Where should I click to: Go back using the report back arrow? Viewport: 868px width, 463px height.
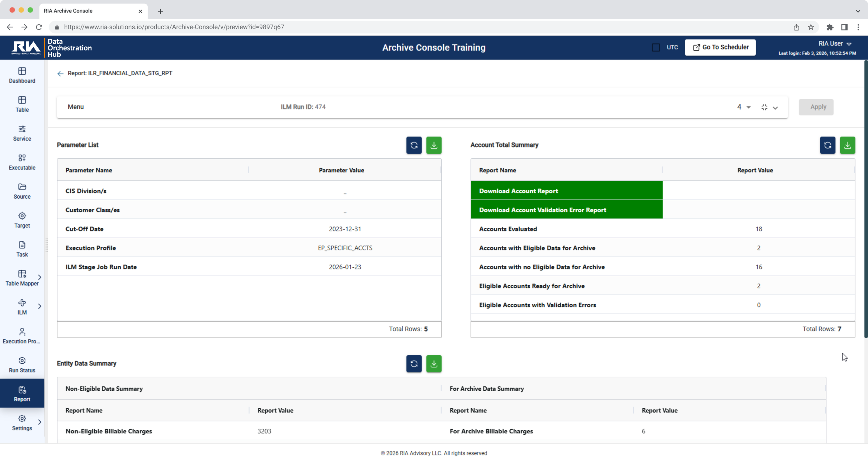pyautogui.click(x=60, y=74)
